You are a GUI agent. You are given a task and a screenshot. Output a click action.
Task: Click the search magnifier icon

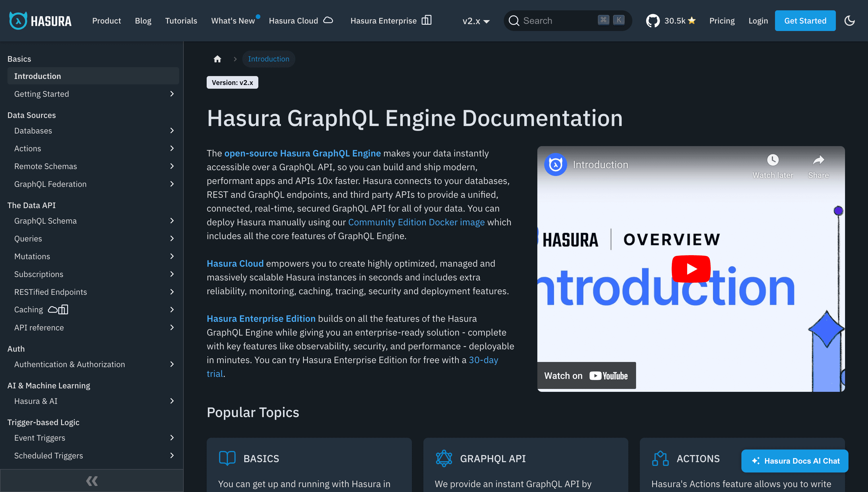pos(514,21)
